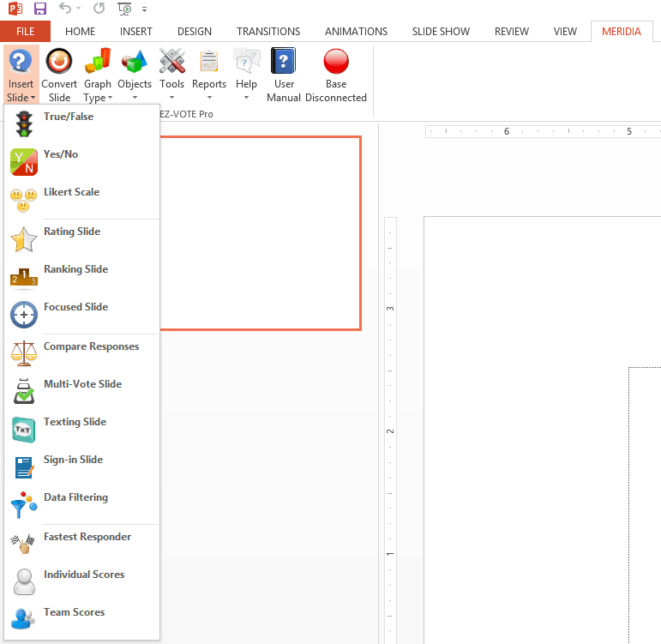Open Customize Quick Access Toolbar dropdown
The image size is (661, 644).
click(144, 9)
